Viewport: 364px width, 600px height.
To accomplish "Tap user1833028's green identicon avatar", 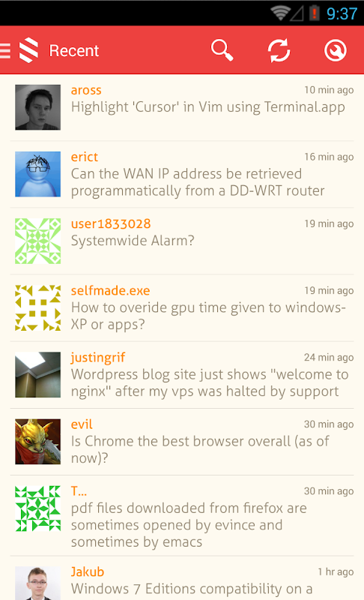I will (37, 241).
